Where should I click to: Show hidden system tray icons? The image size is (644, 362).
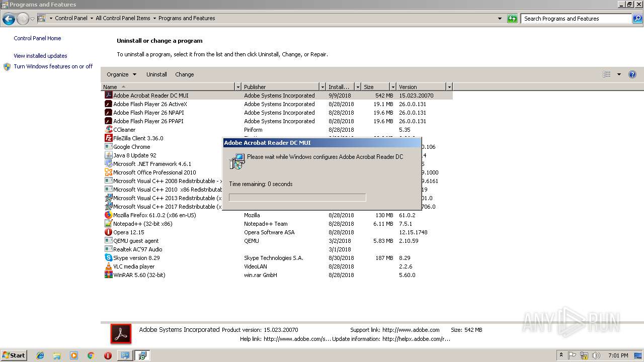561,355
